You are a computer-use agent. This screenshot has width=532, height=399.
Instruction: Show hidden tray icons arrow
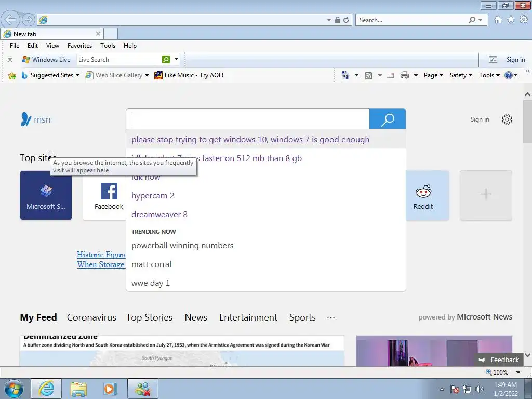click(442, 389)
